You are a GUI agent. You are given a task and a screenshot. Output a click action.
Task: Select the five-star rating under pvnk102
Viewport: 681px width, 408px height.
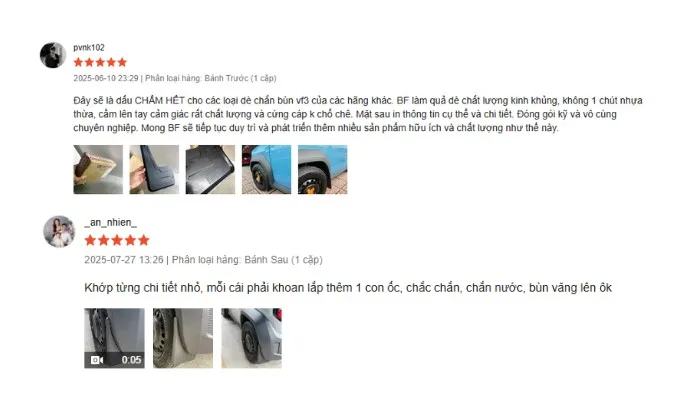point(100,62)
